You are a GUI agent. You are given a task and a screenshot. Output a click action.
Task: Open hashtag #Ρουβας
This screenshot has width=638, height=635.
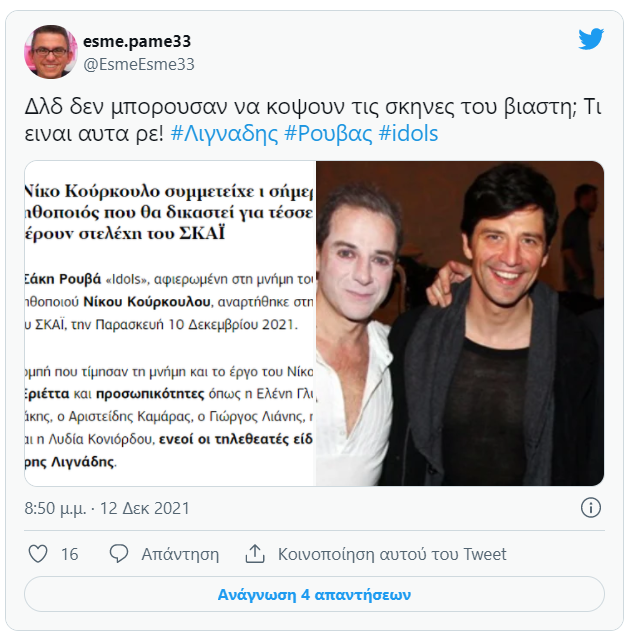[328, 133]
